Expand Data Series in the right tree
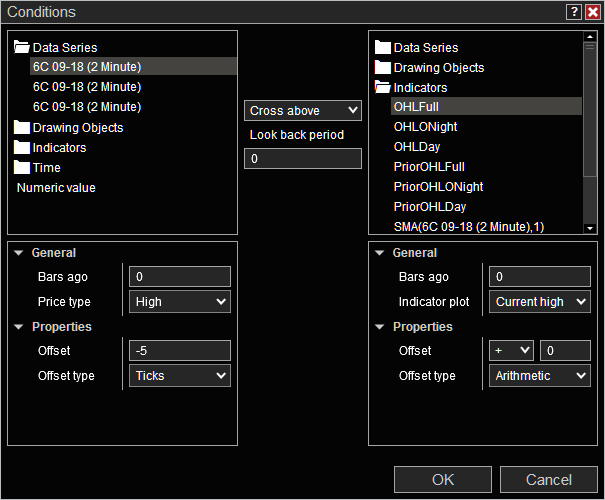Screen dimensions: 605x500 pyautogui.click(x=426, y=48)
